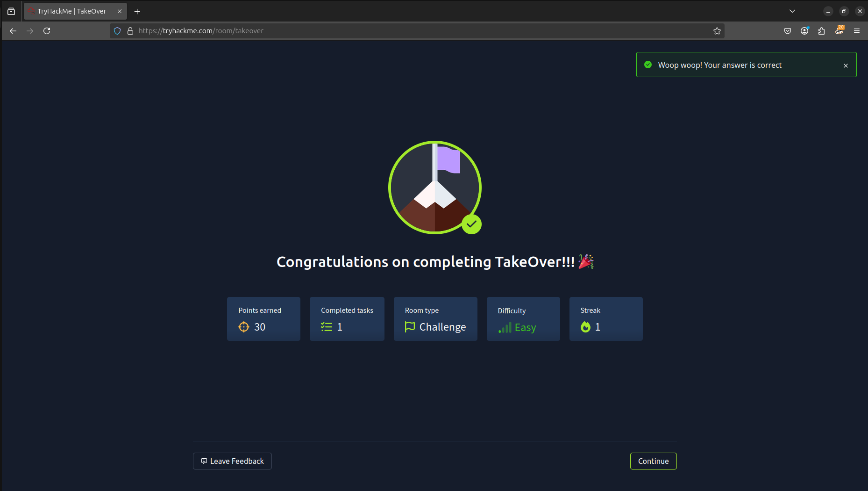Open the Firefox account icon
Screen dimensions: 868x491
tap(804, 31)
